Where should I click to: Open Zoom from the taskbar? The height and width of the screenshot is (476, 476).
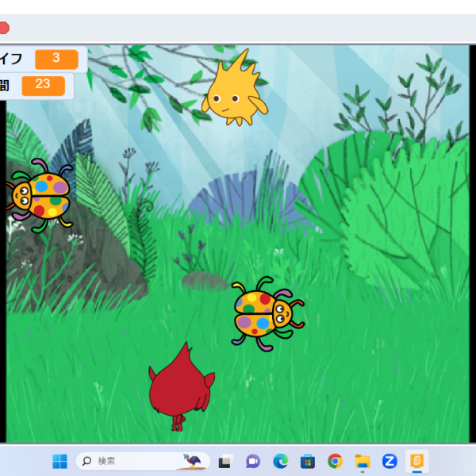tap(390, 461)
